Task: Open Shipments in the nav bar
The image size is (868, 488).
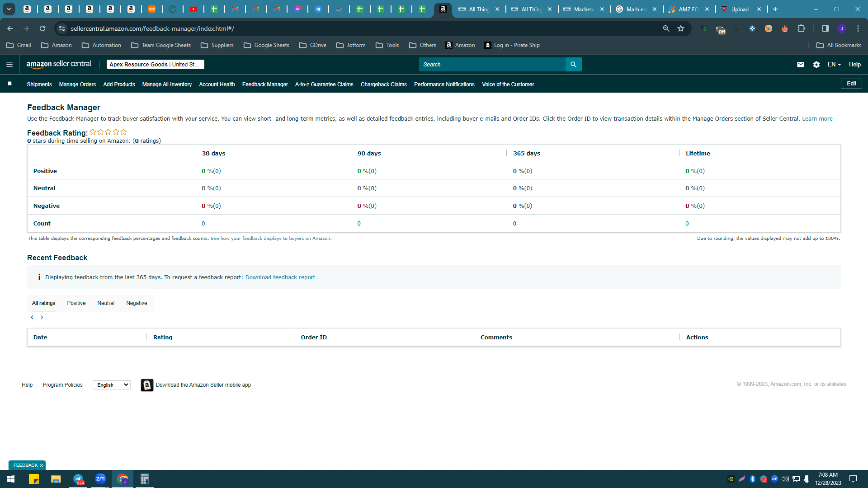Action: point(39,84)
